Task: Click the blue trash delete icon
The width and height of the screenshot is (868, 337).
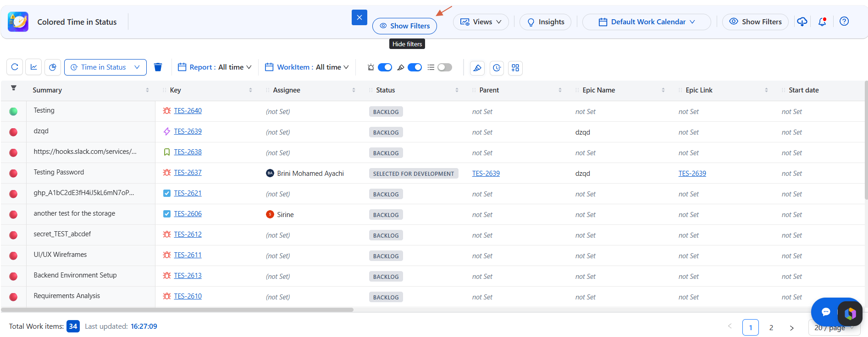Action: coord(158,67)
